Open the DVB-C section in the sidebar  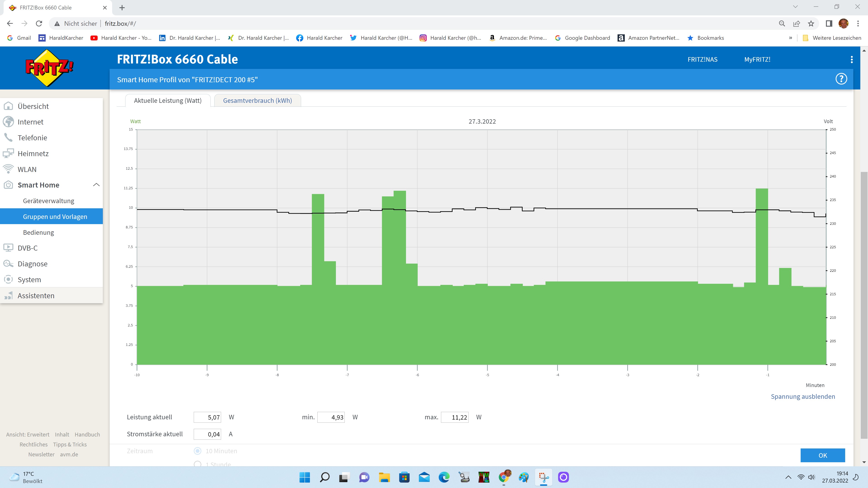click(x=28, y=248)
